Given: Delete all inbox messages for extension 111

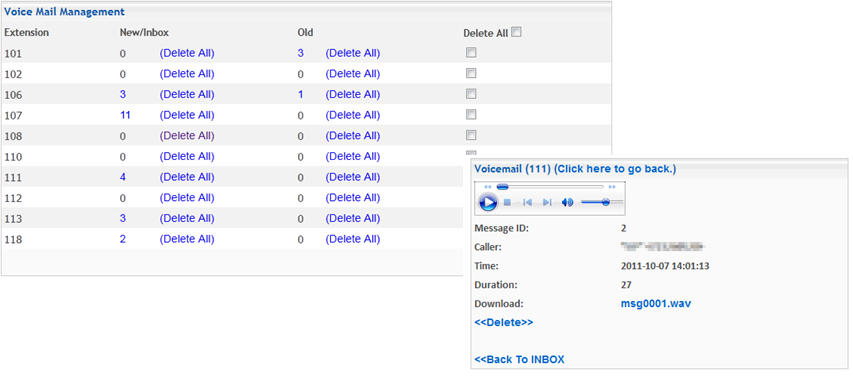Looking at the screenshot, I should (187, 177).
